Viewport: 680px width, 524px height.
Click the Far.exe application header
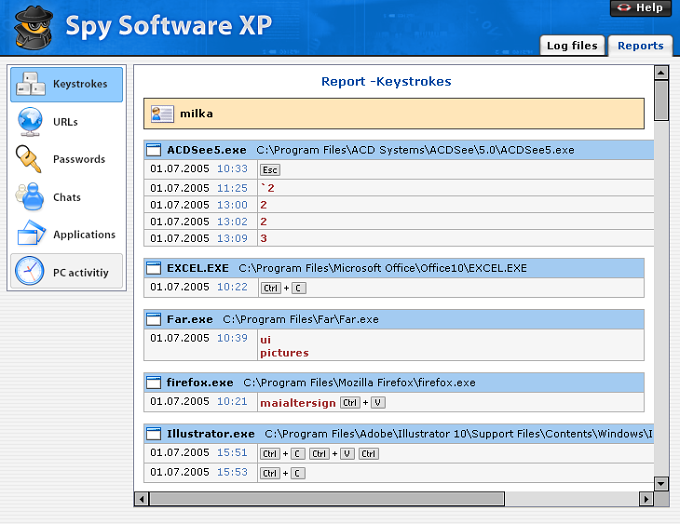click(394, 319)
